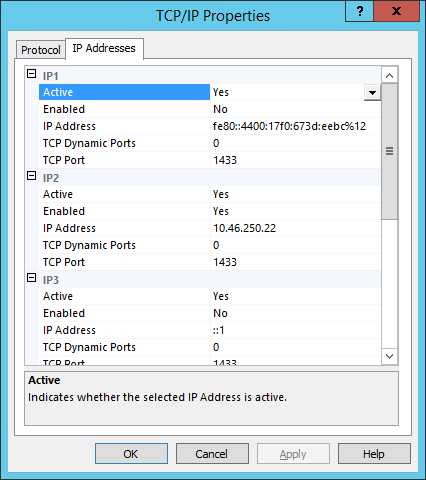Select IP2 Enabled value Yes
The height and width of the screenshot is (480, 426).
pos(295,211)
